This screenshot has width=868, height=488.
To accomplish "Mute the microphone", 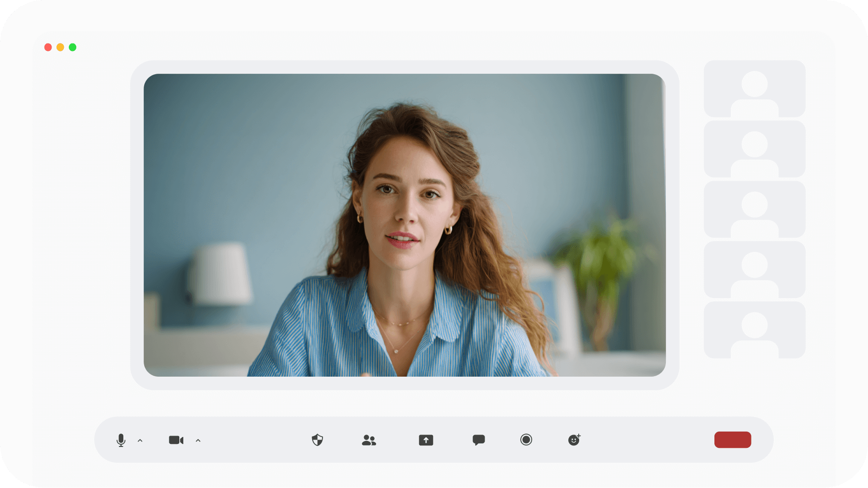I will (x=121, y=440).
